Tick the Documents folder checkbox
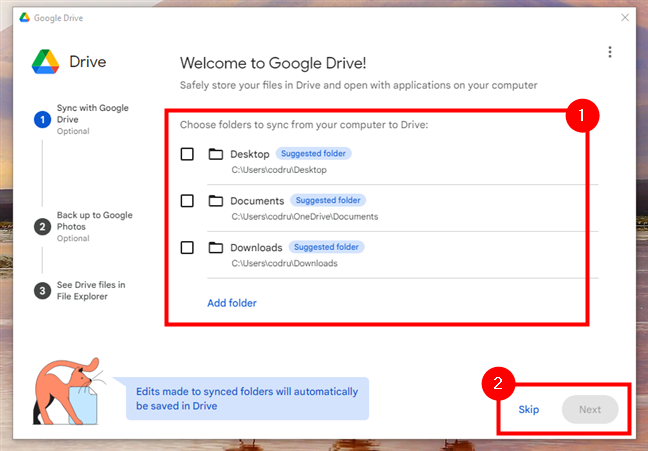Screen dimensions: 648x451 [187, 201]
